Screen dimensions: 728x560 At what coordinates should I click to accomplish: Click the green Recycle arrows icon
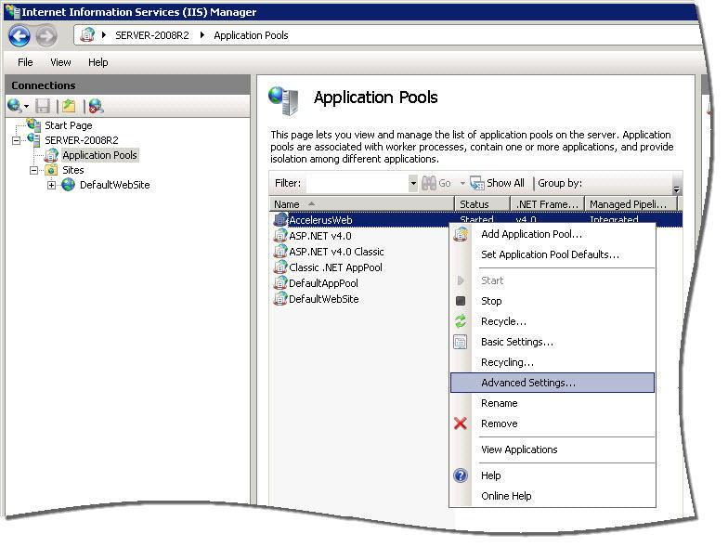[461, 321]
